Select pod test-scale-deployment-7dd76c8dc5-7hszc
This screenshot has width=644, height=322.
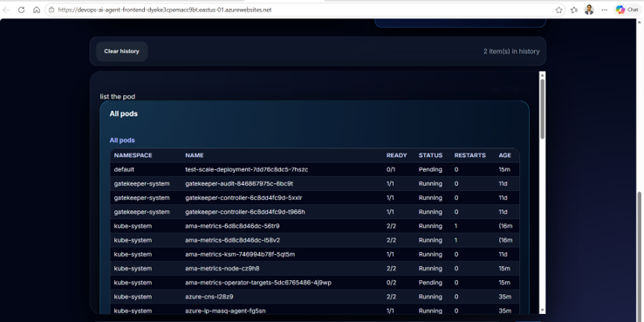[246, 169]
